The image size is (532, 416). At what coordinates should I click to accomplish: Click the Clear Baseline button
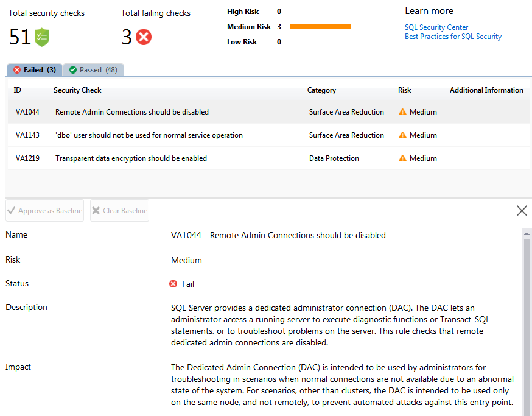coord(119,210)
